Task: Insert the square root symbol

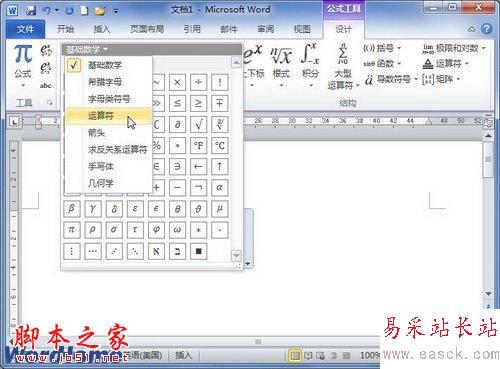Action: point(199,124)
